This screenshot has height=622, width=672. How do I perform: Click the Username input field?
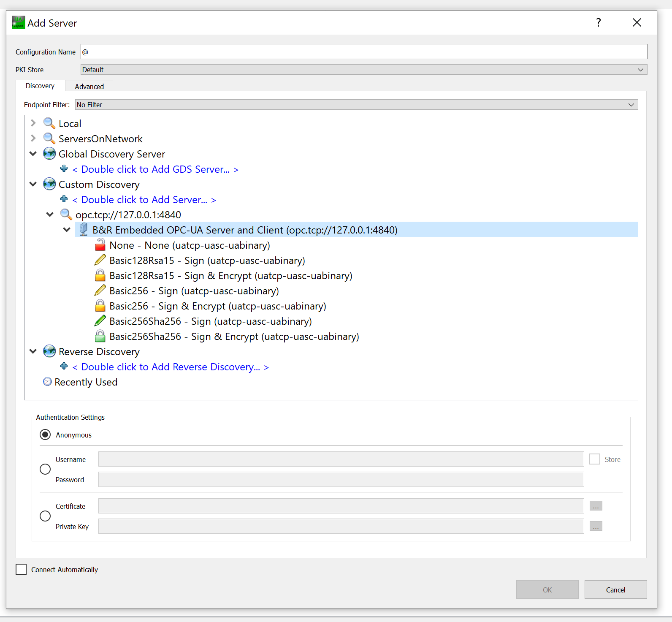tap(341, 459)
